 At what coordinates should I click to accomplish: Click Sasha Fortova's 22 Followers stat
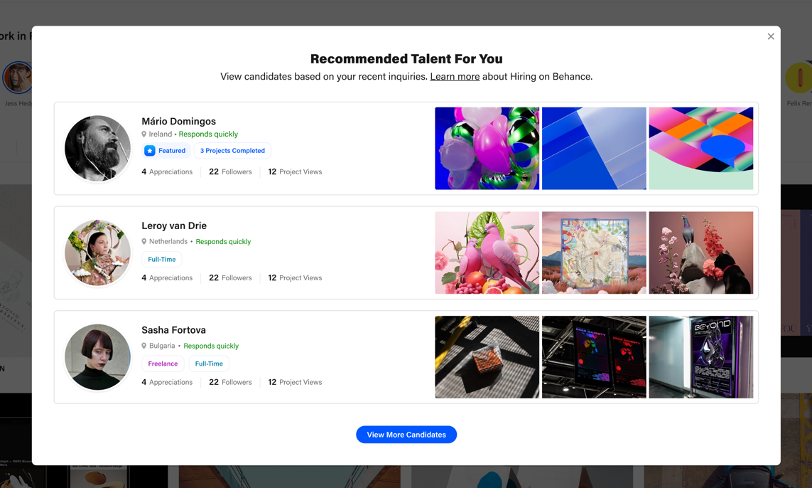click(x=230, y=382)
